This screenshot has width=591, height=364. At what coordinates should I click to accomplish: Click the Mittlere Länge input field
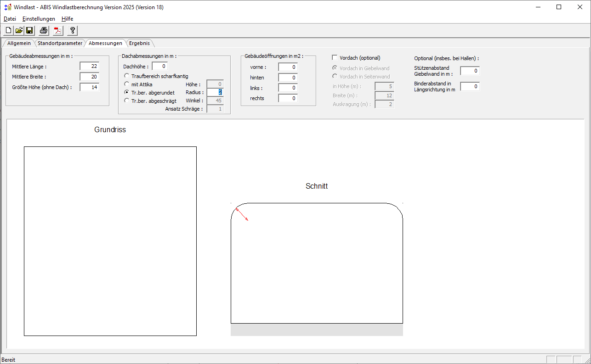click(89, 67)
